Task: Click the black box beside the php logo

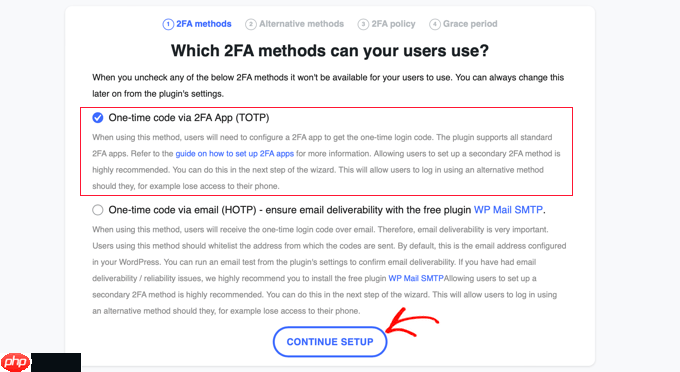Action: pos(56,362)
